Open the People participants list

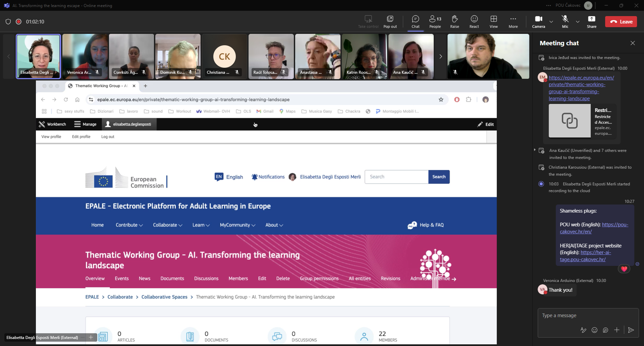pyautogui.click(x=435, y=21)
